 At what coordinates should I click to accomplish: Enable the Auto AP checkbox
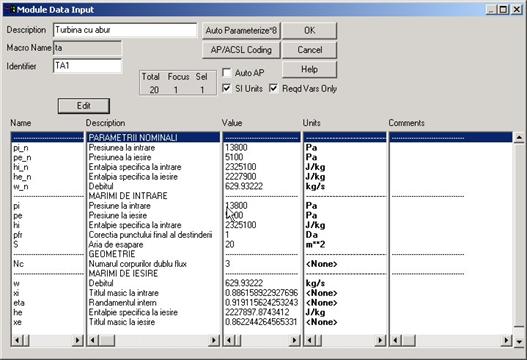coord(227,73)
